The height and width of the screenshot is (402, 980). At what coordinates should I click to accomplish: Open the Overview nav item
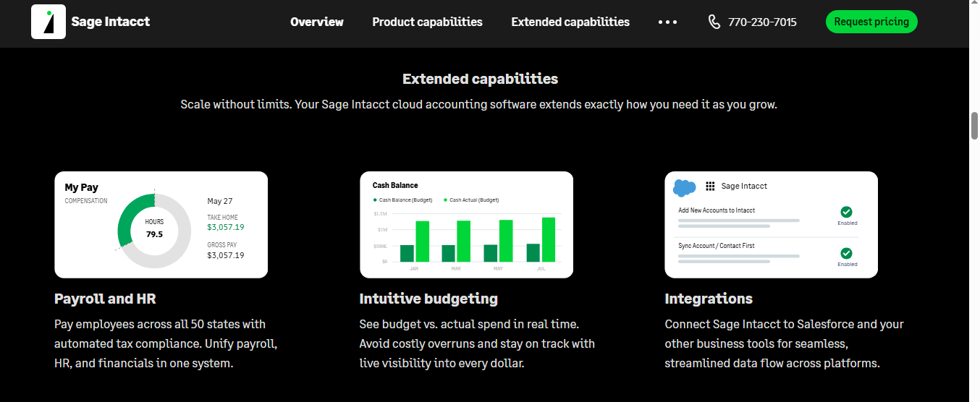(317, 22)
